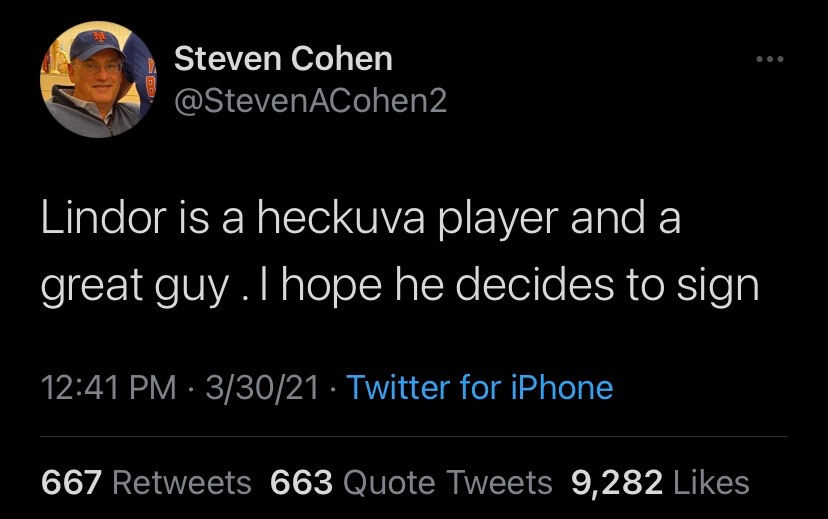Click the tweet line starting great guy
Image resolution: width=828 pixels, height=519 pixels.
tap(400, 285)
